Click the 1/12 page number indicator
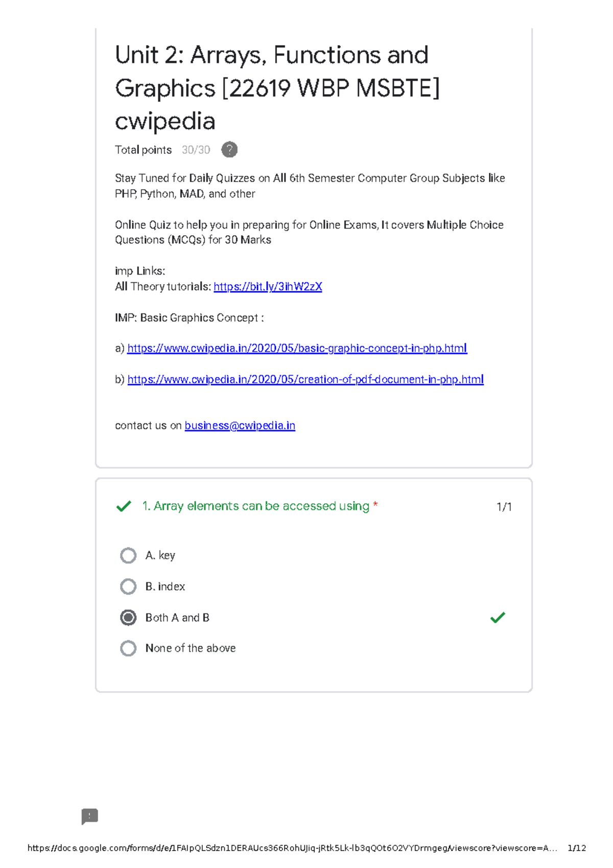 pyautogui.click(x=577, y=848)
